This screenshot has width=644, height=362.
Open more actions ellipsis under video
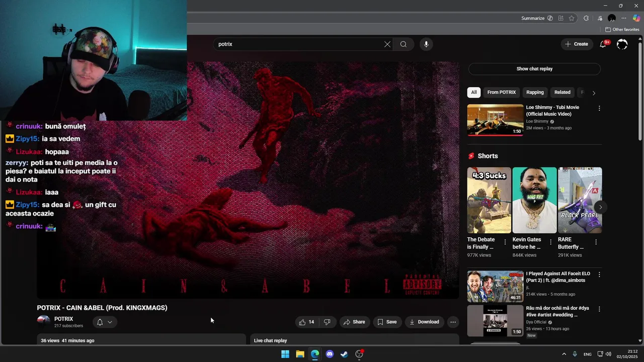[x=453, y=322]
